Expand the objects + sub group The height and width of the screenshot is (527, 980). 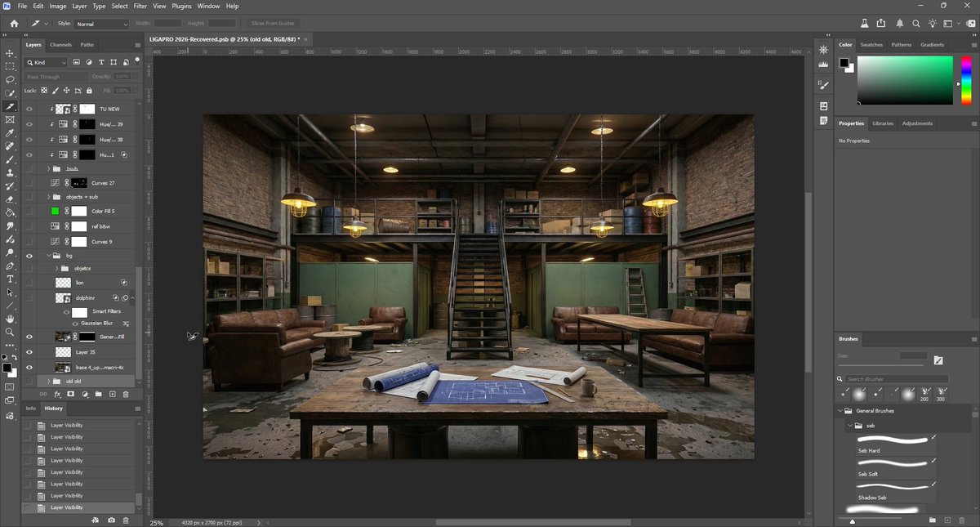point(48,197)
